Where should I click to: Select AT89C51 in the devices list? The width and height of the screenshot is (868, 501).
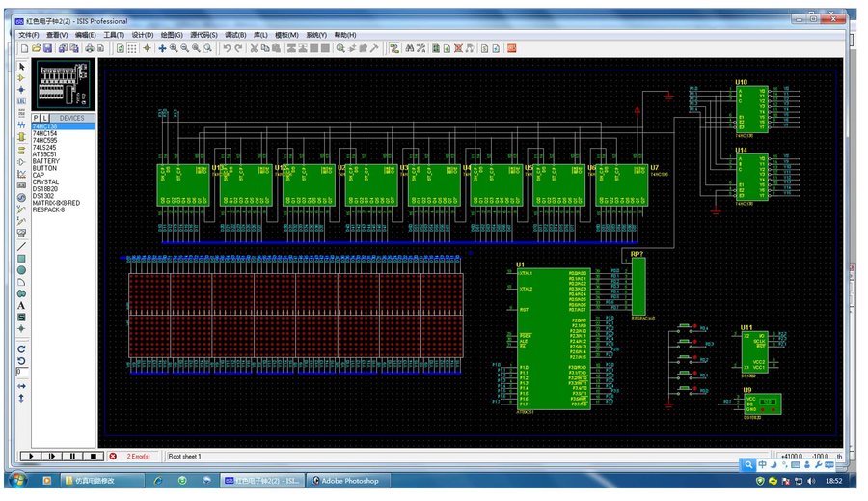click(x=44, y=153)
